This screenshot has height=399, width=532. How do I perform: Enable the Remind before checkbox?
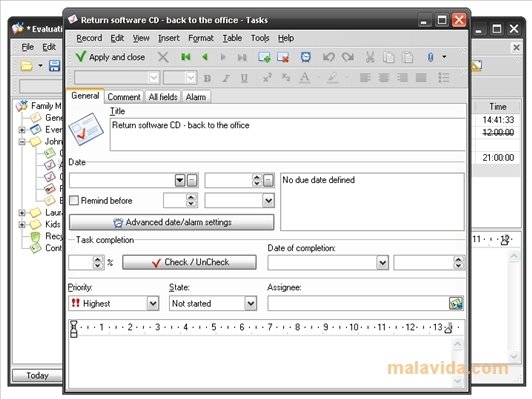click(x=74, y=200)
